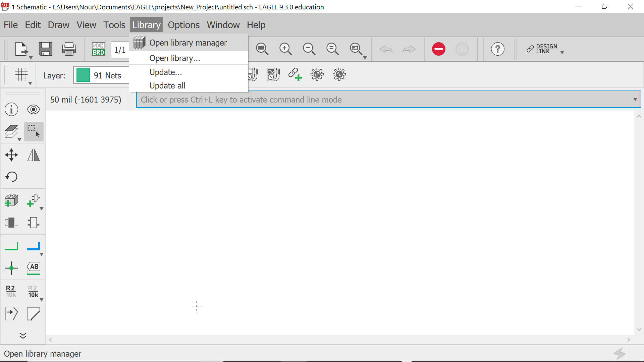644x362 pixels.
Task: Toggle the grid settings icon
Action: click(21, 74)
